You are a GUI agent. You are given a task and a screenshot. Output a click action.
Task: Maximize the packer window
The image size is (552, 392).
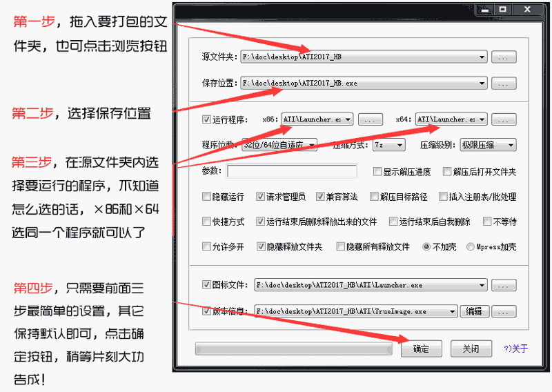pyautogui.click(x=503, y=10)
